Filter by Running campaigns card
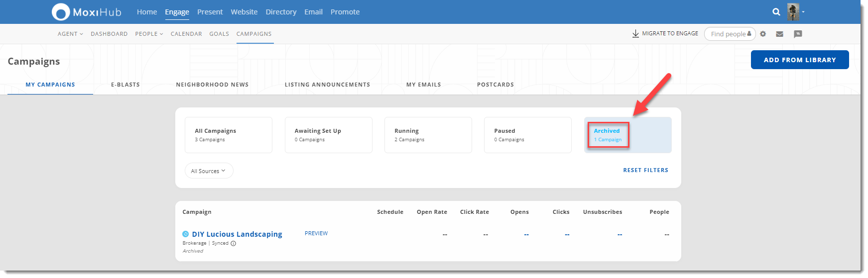This screenshot has height=278, width=868. point(428,135)
